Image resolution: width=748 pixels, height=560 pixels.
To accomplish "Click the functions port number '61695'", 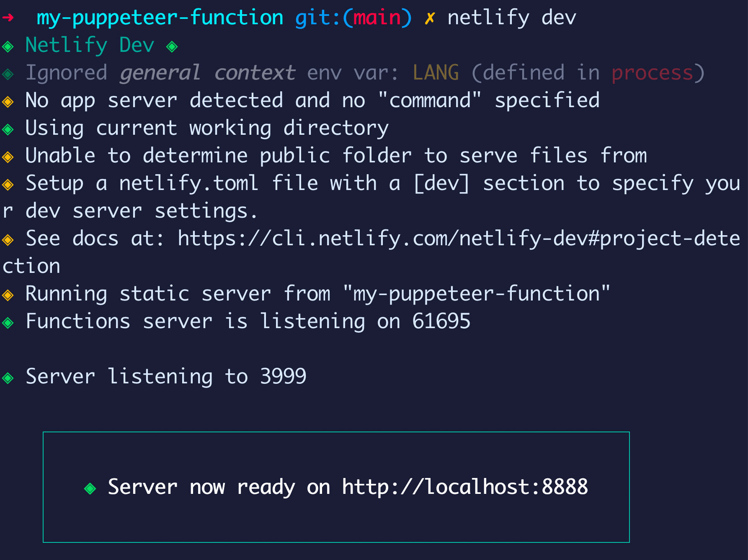I will [441, 321].
